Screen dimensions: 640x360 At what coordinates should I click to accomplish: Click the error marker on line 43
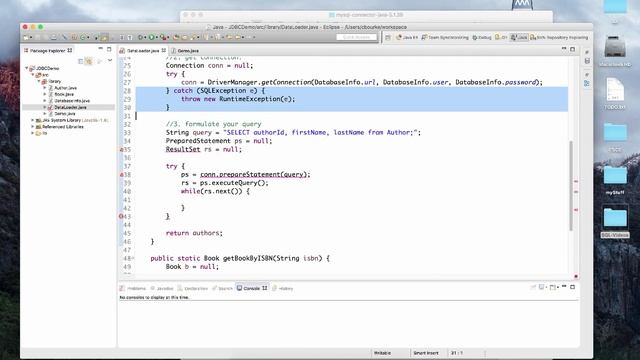121,216
